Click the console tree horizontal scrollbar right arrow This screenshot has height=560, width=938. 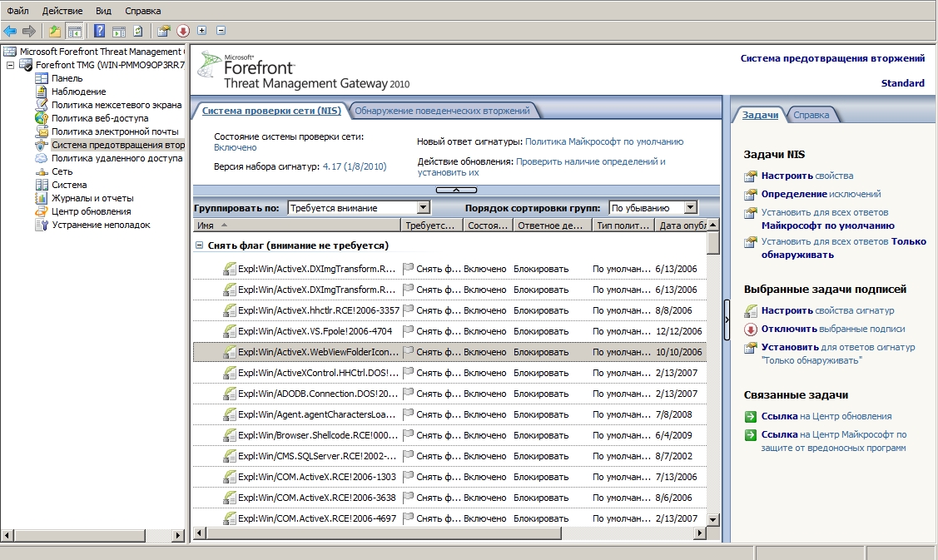177,536
